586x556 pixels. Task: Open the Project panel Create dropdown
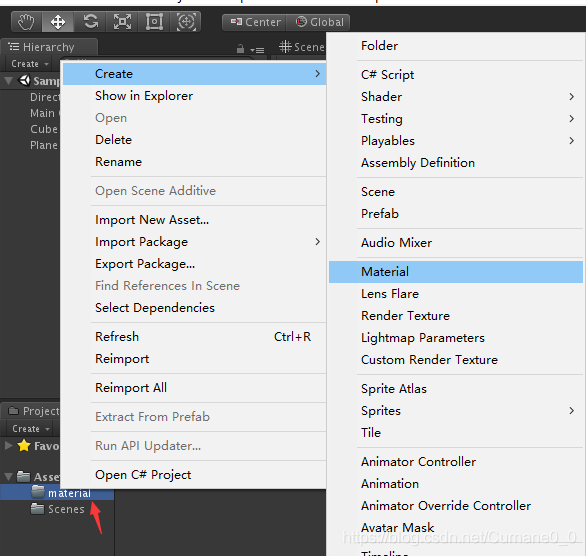pyautogui.click(x=31, y=429)
